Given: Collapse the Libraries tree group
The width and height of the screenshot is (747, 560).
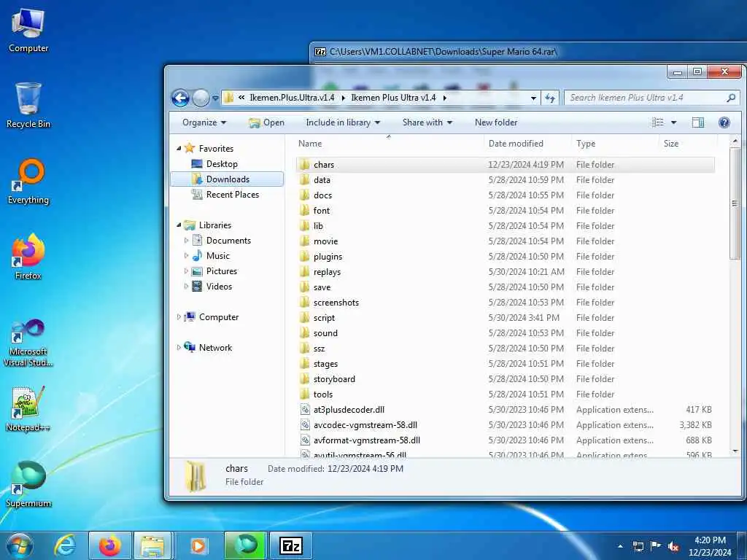Looking at the screenshot, I should (x=179, y=225).
